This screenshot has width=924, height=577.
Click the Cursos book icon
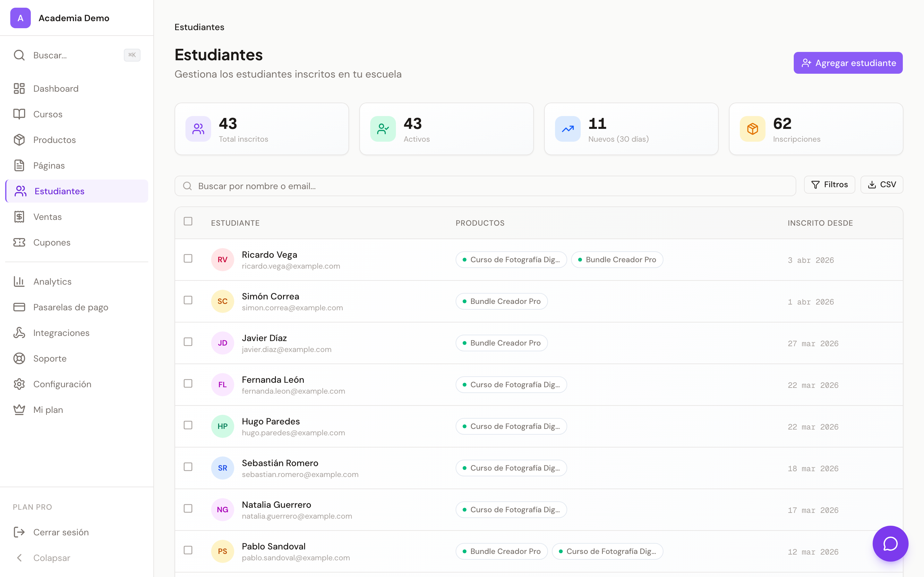pos(19,114)
